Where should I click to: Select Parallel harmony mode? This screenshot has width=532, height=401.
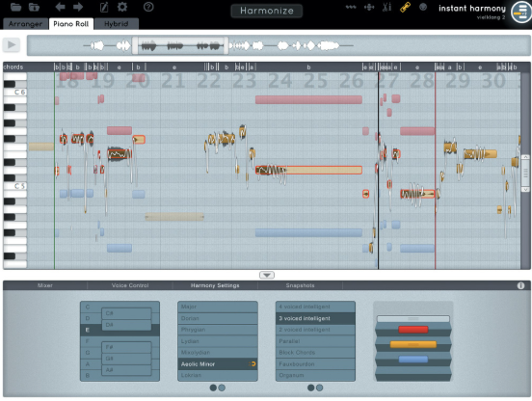pos(315,341)
